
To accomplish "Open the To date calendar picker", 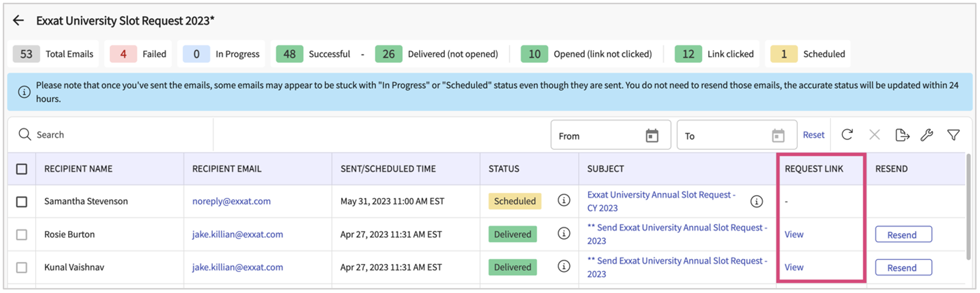I will tap(778, 136).
